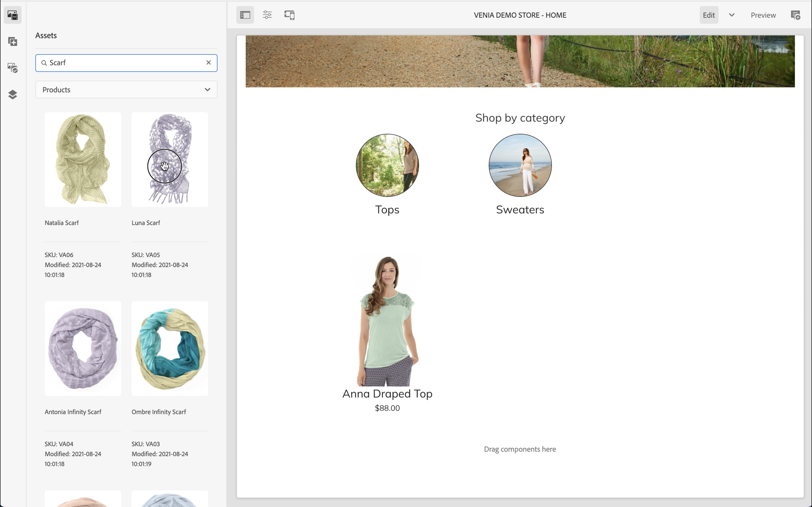
Task: Click the Tops category circle image
Action: 387,165
